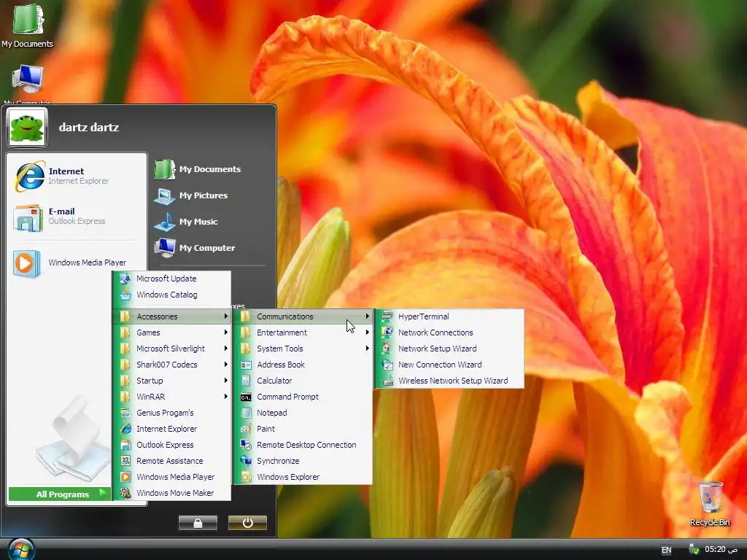The image size is (747, 560).
Task: Click the System Tools folder label
Action: tap(279, 349)
